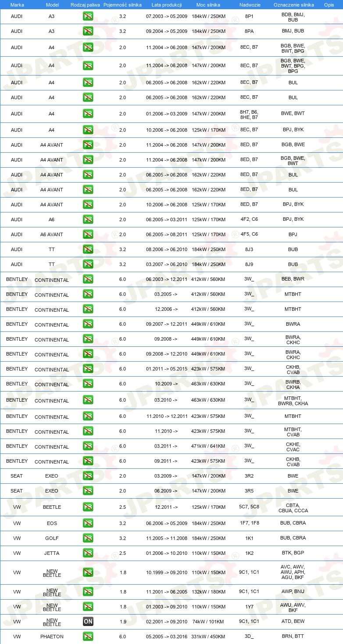Click the 4F2, C6 body code
Image resolution: width=343 pixels, height=644 pixels.
tap(249, 219)
